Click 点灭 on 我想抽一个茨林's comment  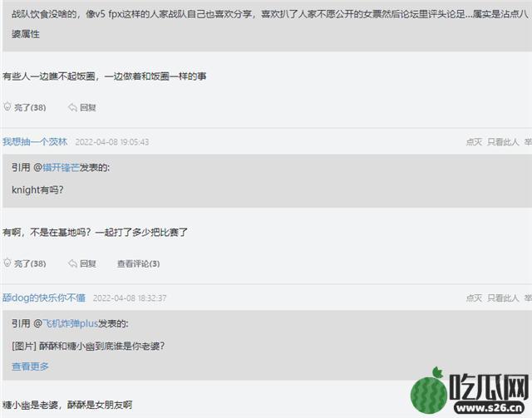pos(474,142)
